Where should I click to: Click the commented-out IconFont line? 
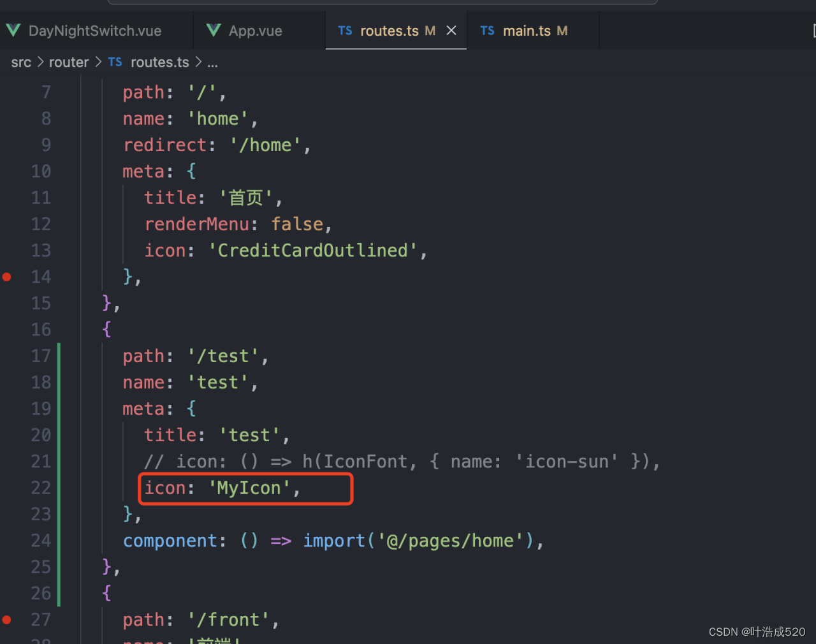point(402,462)
